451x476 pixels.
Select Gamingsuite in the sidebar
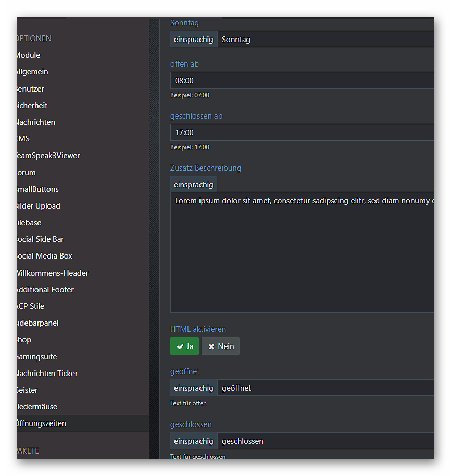[x=36, y=357]
